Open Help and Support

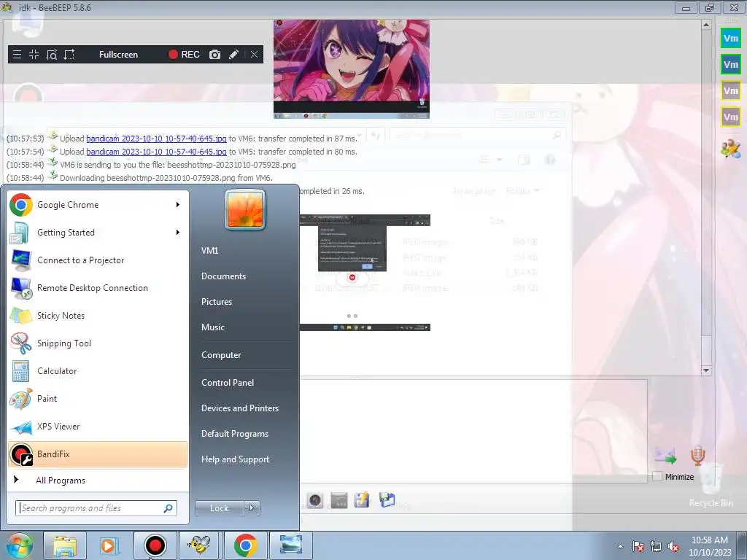235,459
